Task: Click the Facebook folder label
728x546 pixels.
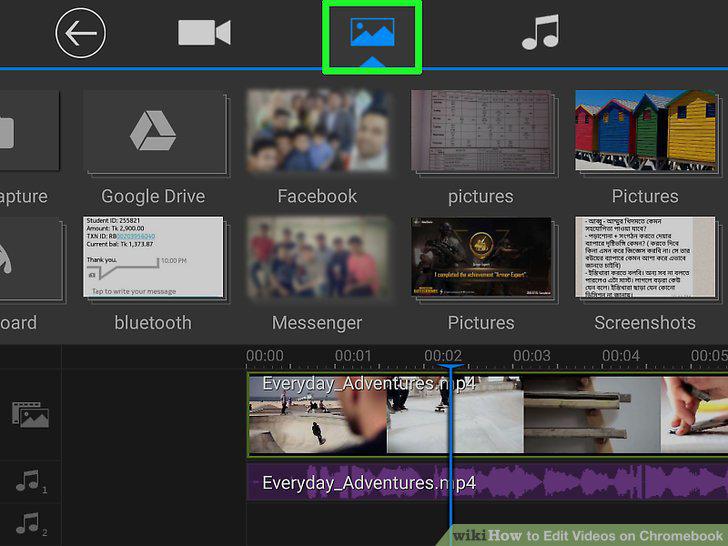Action: pos(318,196)
